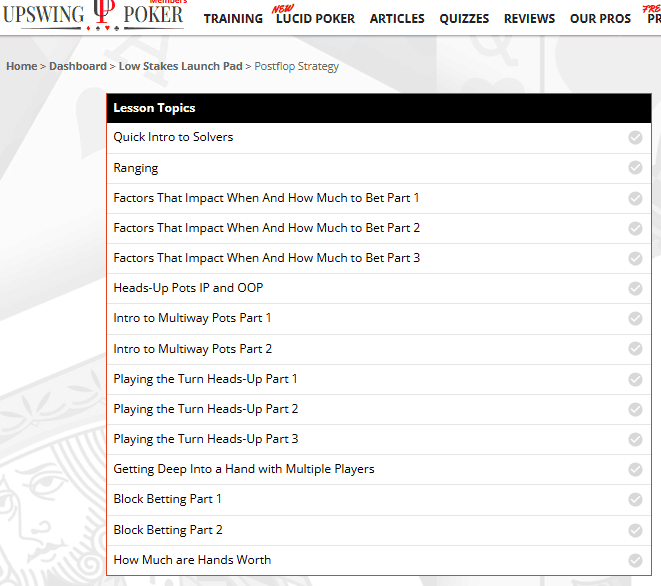The height and width of the screenshot is (586, 661).
Task: Click checkmark beside Block Betting Part 1
Action: coord(635,499)
